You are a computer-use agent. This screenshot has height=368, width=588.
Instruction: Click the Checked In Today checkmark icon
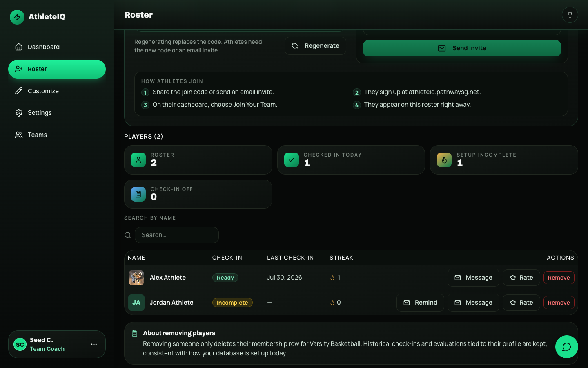(x=292, y=160)
